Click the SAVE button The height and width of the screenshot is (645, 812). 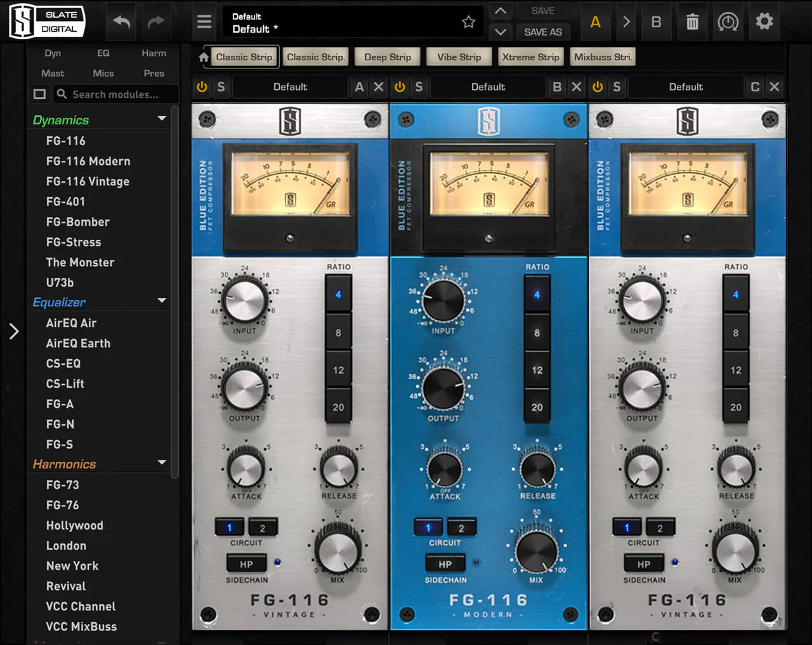click(x=543, y=11)
